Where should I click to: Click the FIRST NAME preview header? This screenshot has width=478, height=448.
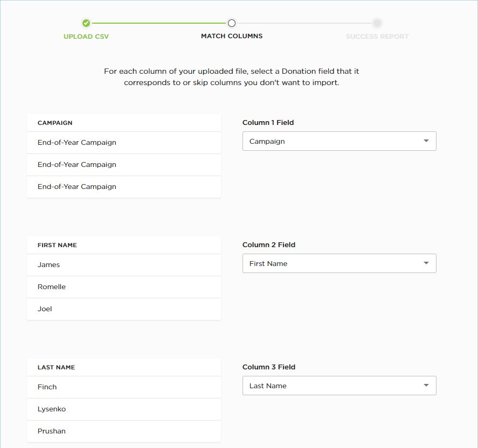pyautogui.click(x=57, y=245)
